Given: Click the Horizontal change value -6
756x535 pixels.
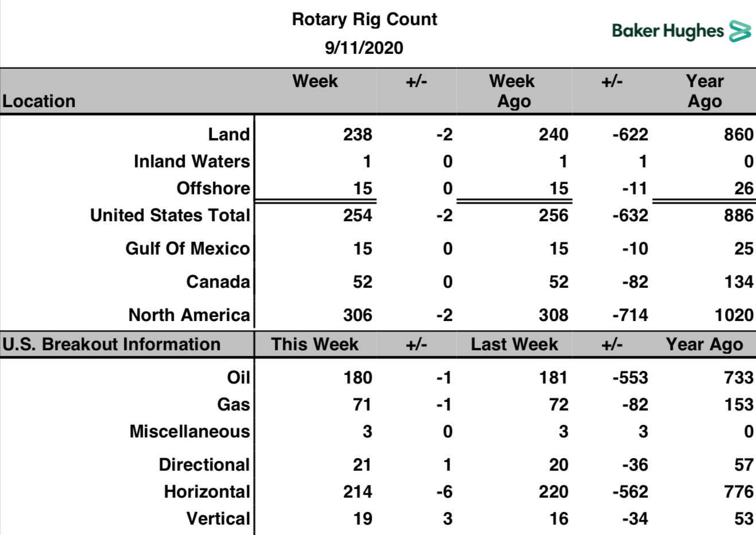Looking at the screenshot, I should pyautogui.click(x=445, y=491).
